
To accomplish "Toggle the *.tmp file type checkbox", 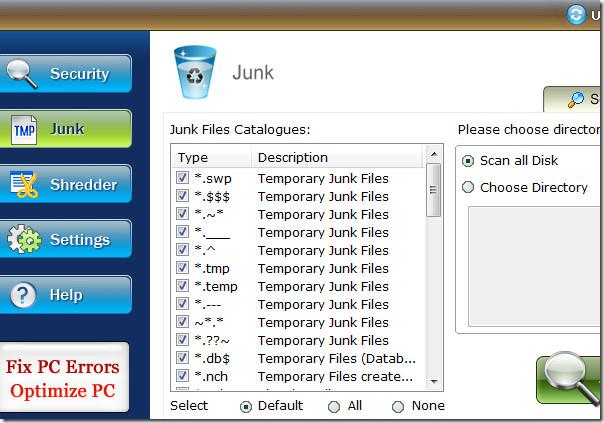I will [x=182, y=268].
